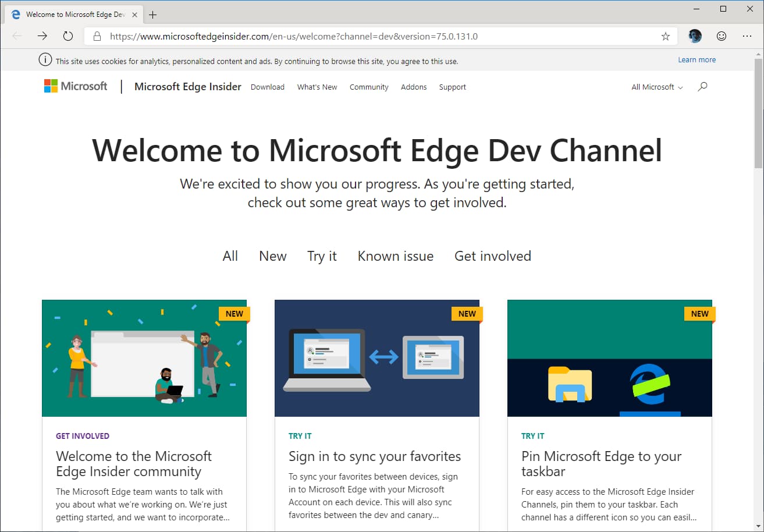The height and width of the screenshot is (532, 764).
Task: Open the Download menu item
Action: (268, 87)
